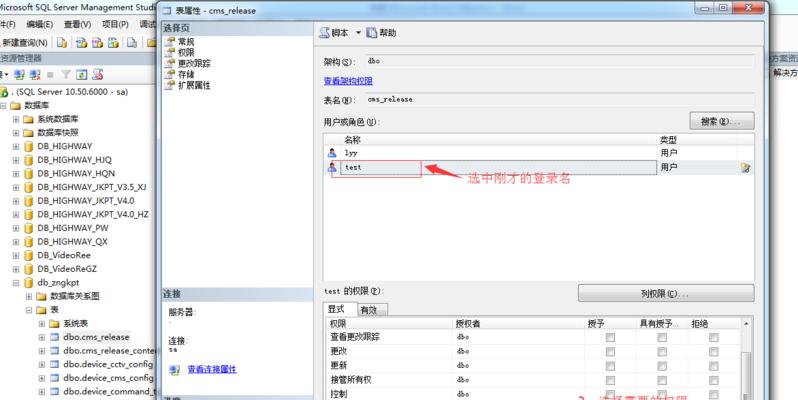Click the Analysis Services DMX Query icon

pyautogui.click(x=97, y=43)
